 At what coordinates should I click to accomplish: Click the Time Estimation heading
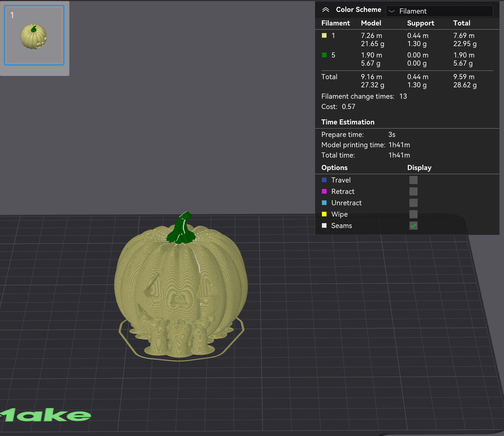click(x=348, y=122)
